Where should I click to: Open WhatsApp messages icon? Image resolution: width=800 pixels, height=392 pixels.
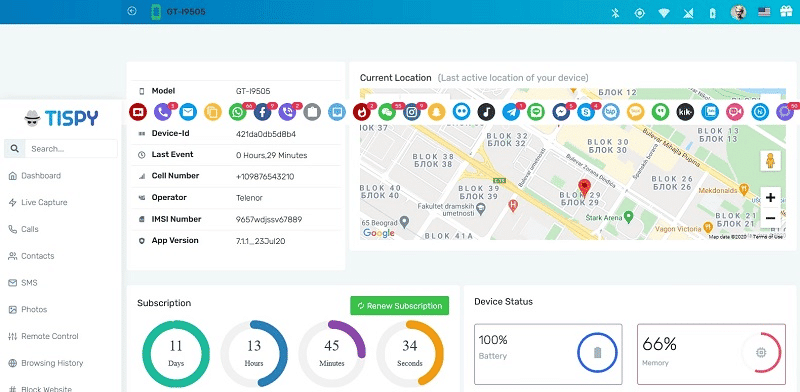(x=237, y=112)
